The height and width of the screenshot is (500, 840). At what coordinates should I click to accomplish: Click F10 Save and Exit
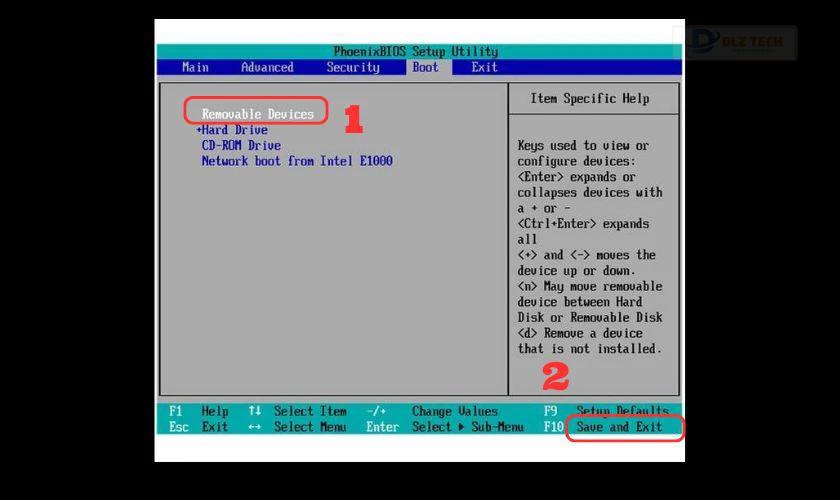pos(603,427)
